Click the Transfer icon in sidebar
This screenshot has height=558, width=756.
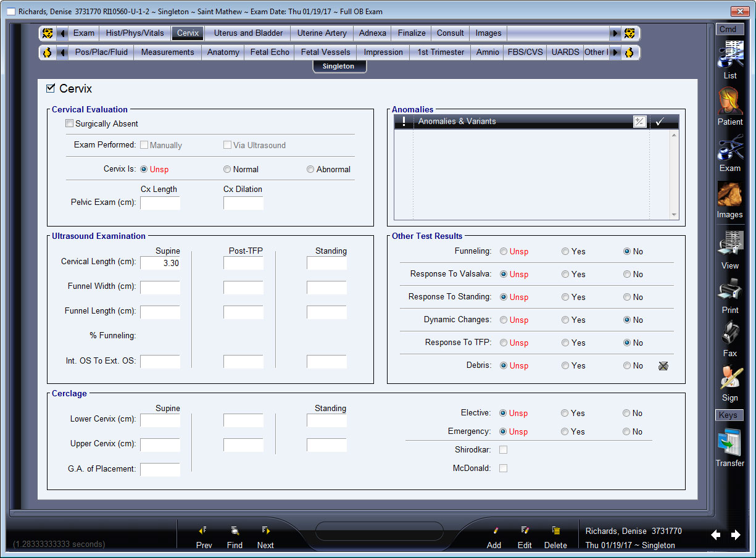[x=730, y=443]
